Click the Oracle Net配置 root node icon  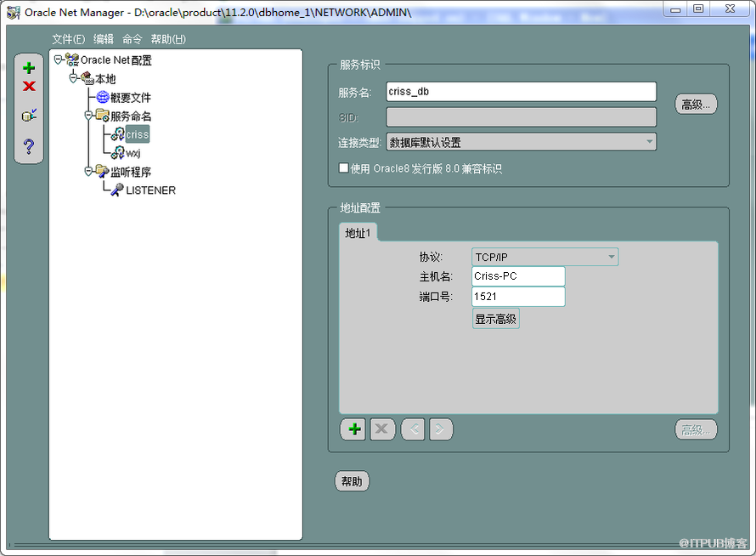[x=72, y=60]
